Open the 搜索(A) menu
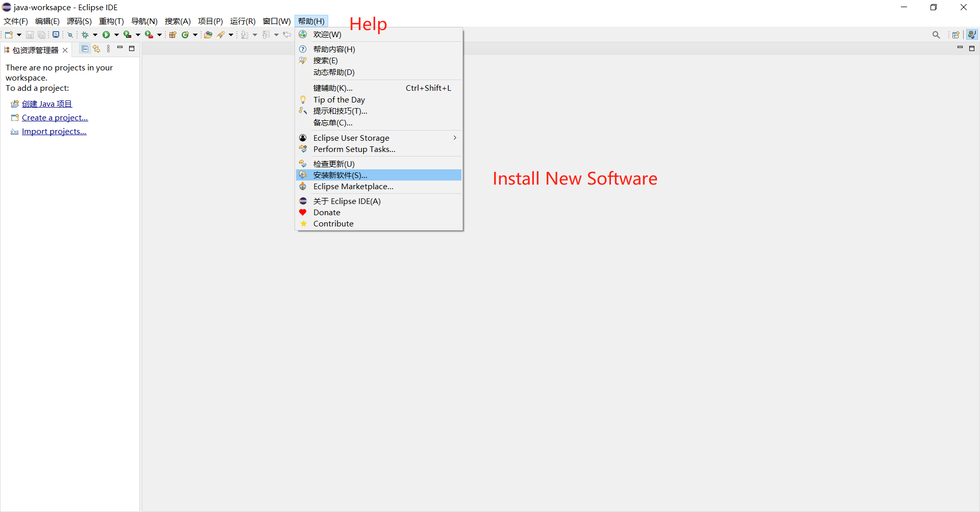The width and height of the screenshot is (980, 512). coord(178,21)
